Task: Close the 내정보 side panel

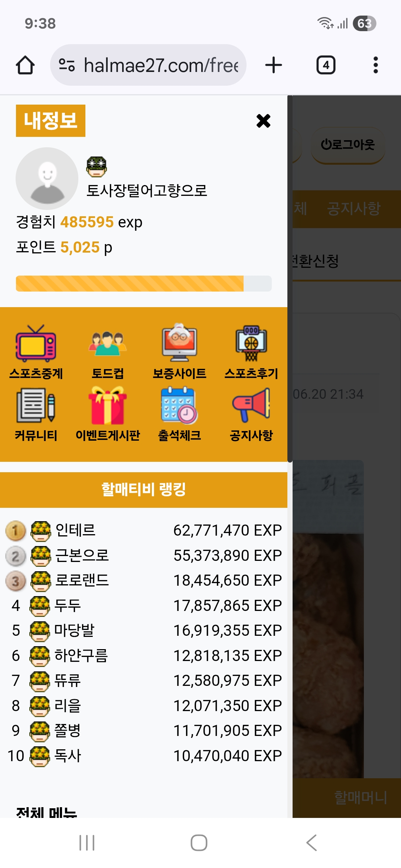Action: pos(264,121)
